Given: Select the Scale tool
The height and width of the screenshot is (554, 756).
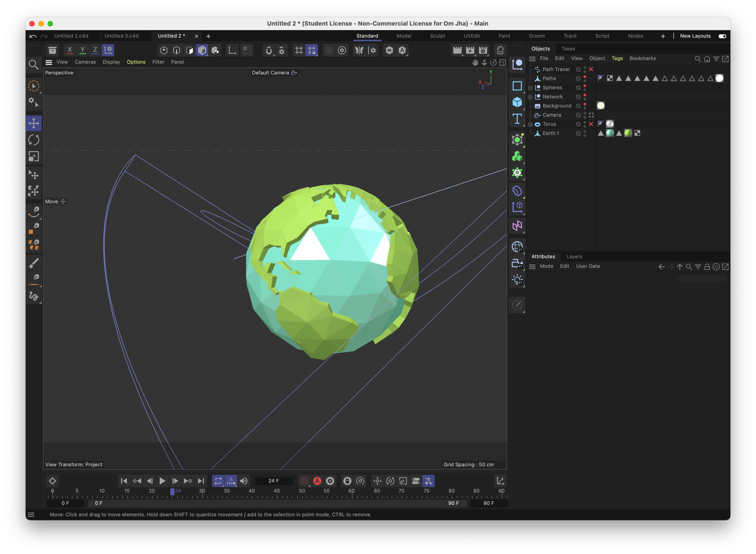Looking at the screenshot, I should (x=34, y=157).
